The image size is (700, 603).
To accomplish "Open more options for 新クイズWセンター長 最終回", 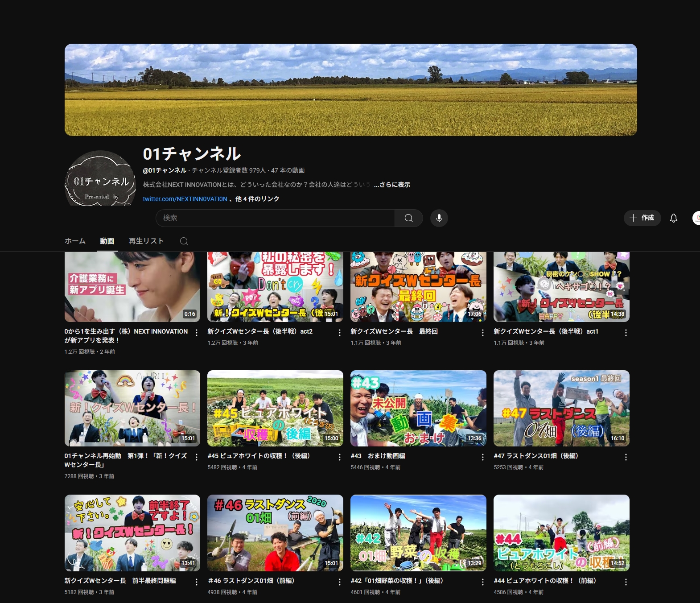I will (483, 333).
